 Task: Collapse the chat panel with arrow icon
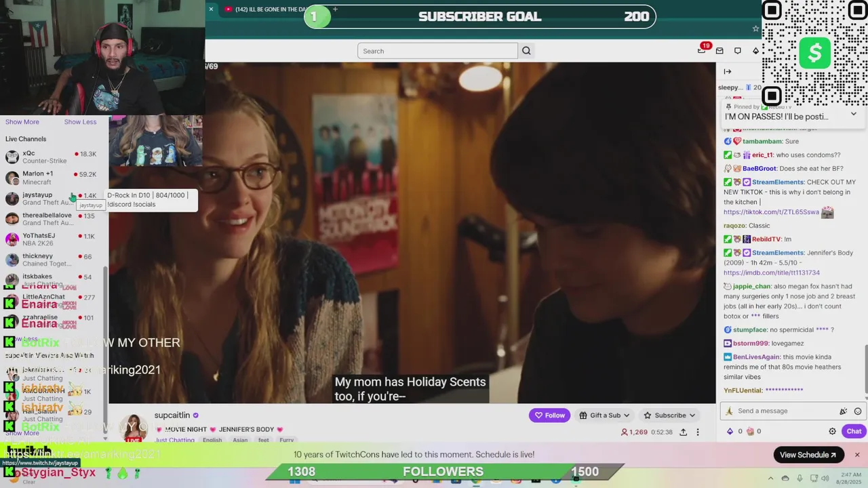728,71
